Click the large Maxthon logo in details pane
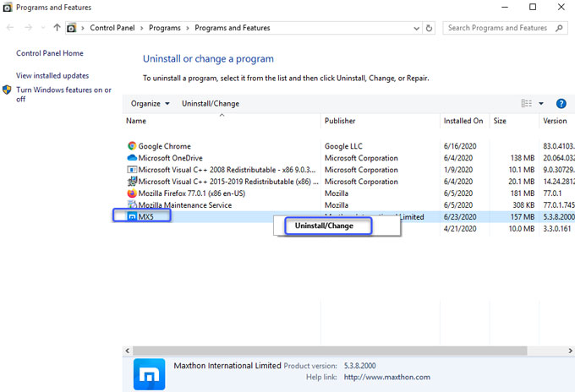 pyautogui.click(x=150, y=374)
